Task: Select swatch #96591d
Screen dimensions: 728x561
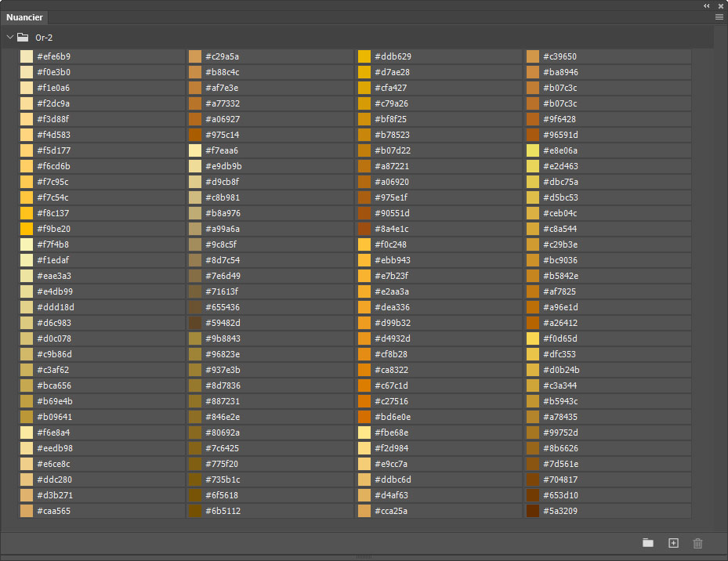Action: (x=533, y=135)
